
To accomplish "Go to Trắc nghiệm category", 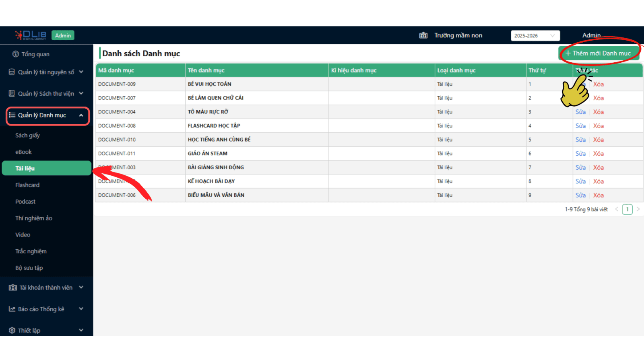I will tap(31, 251).
